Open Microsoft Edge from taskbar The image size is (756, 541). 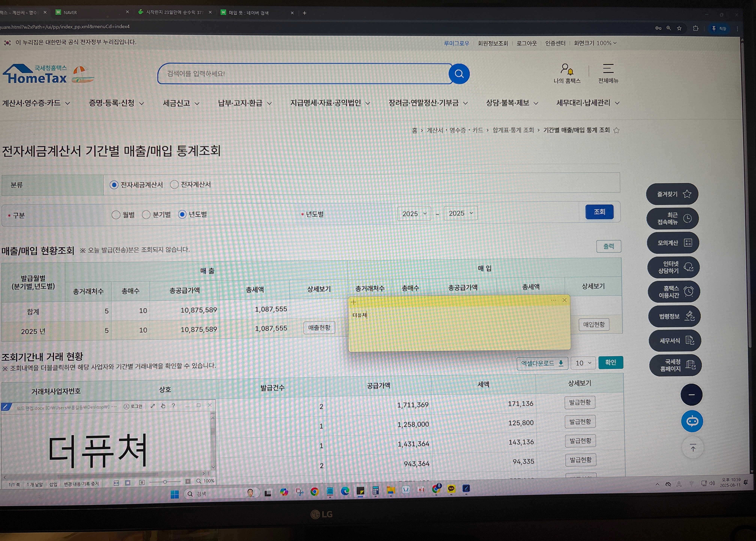pyautogui.click(x=345, y=491)
